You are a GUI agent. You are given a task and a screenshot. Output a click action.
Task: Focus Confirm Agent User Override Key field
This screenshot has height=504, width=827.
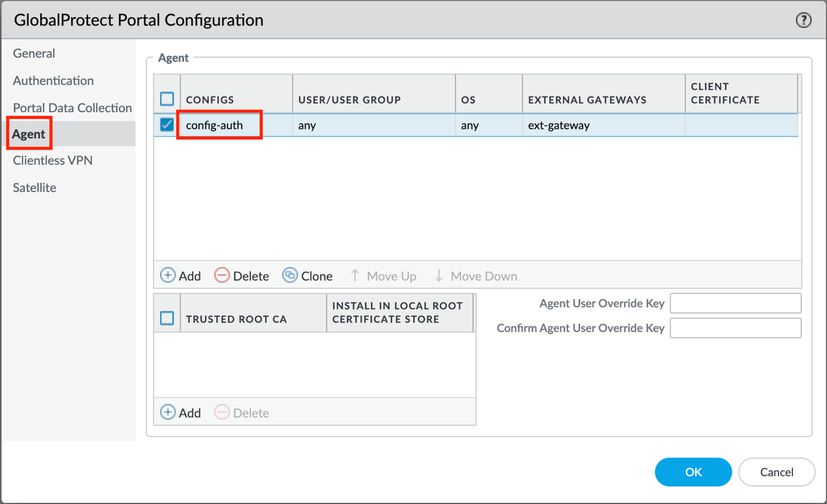(x=736, y=328)
